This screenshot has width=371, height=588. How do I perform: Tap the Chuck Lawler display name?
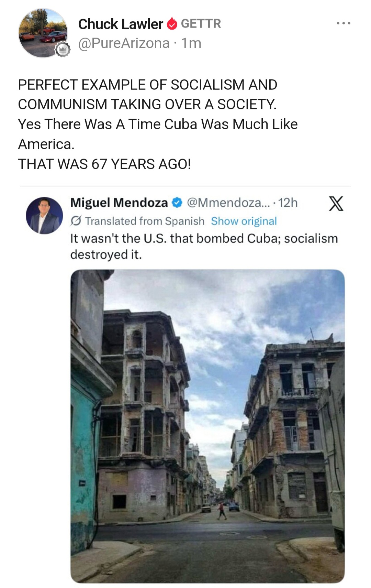click(121, 24)
